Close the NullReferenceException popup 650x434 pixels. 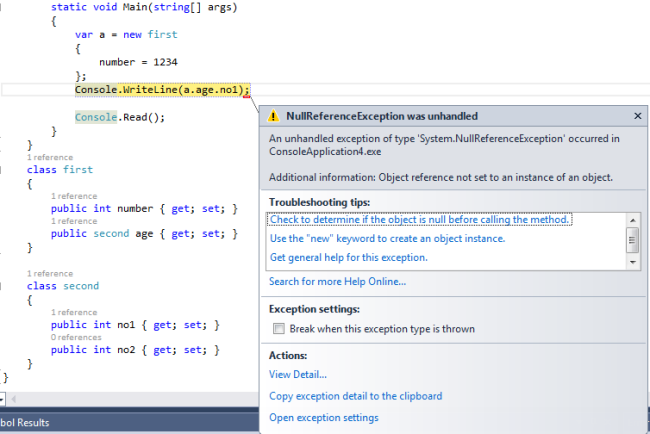pyautogui.click(x=637, y=116)
